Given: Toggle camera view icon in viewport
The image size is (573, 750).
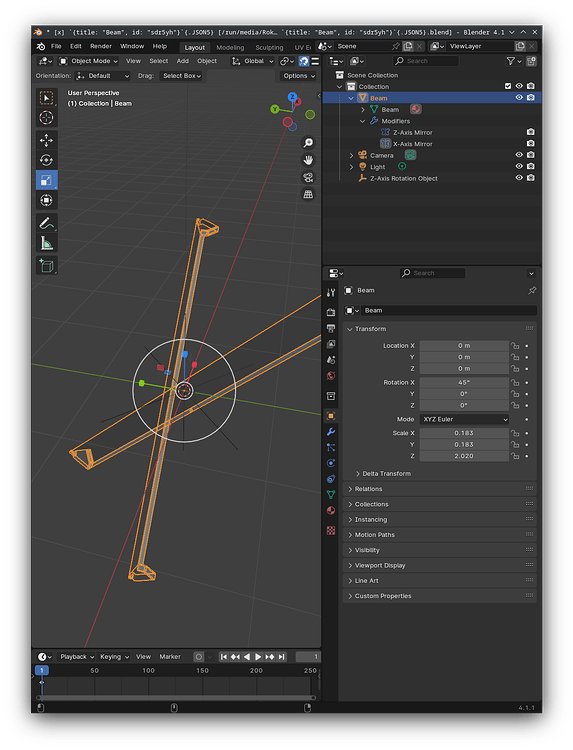Looking at the screenshot, I should (x=309, y=177).
